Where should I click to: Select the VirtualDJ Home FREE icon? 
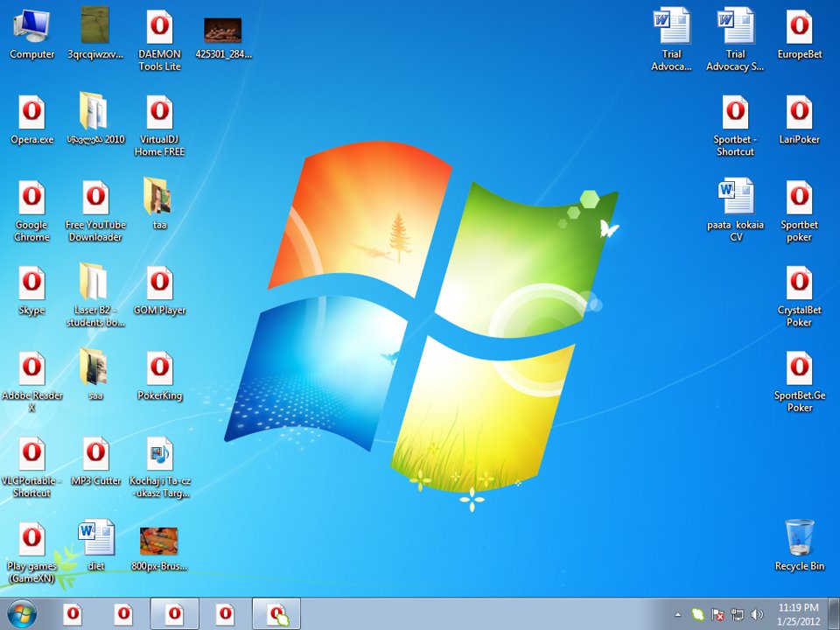point(159,113)
